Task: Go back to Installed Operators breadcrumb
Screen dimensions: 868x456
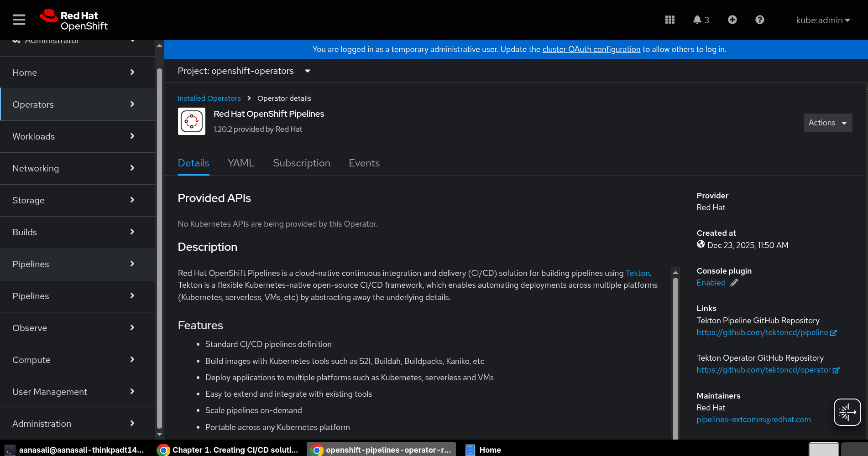Action: pos(209,98)
